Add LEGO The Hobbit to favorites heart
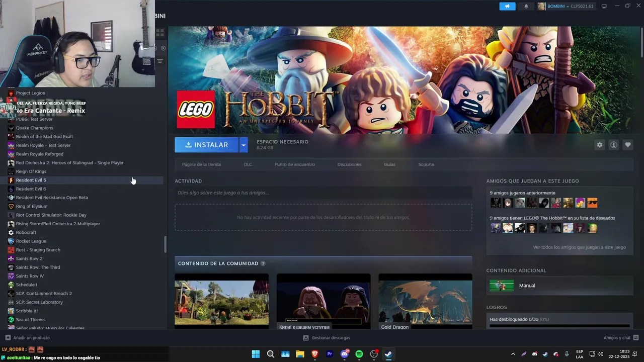The height and width of the screenshot is (362, 644). point(628,145)
